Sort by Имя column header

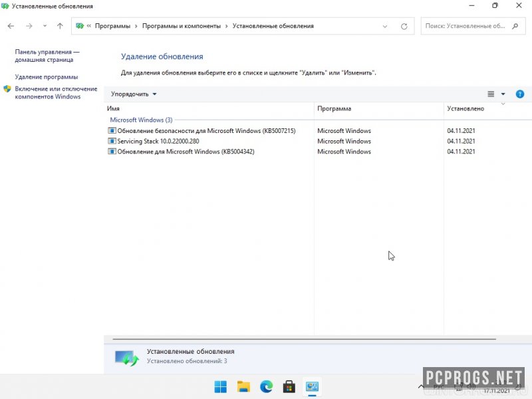(113, 108)
